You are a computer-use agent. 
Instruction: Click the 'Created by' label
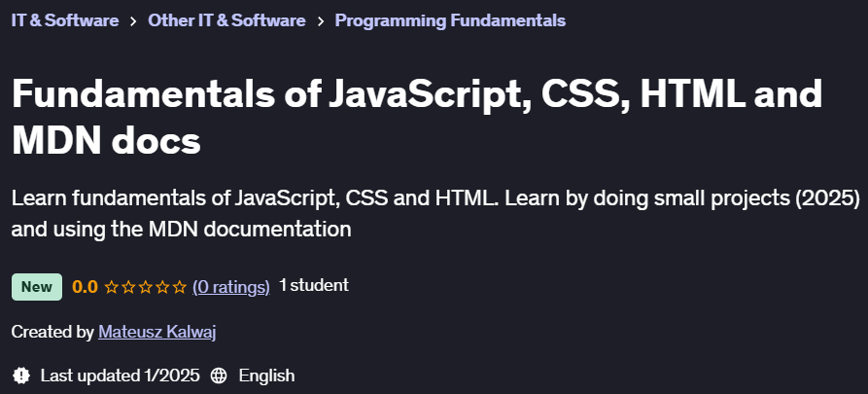(52, 332)
